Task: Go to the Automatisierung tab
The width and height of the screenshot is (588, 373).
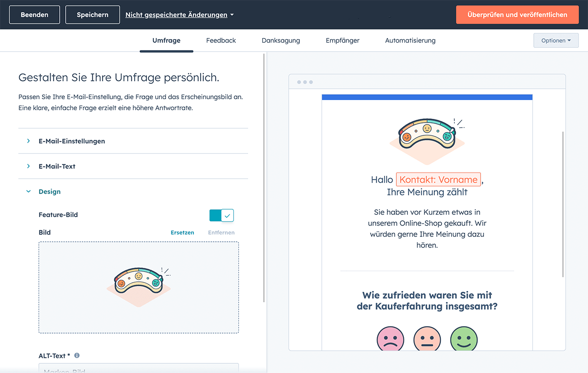Action: (x=410, y=40)
